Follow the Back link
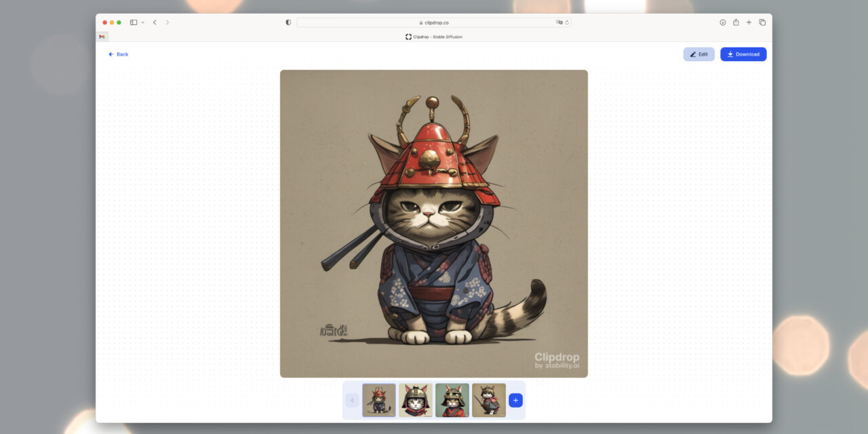868x434 pixels. (x=118, y=54)
